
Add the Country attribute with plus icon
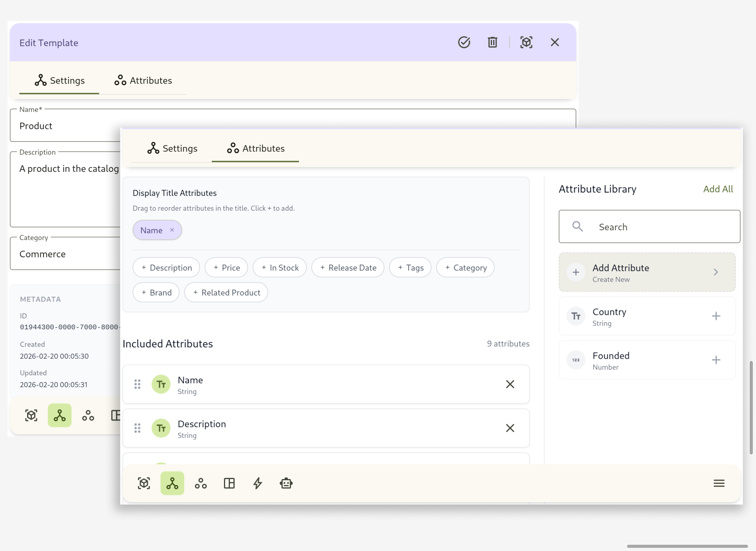point(716,316)
